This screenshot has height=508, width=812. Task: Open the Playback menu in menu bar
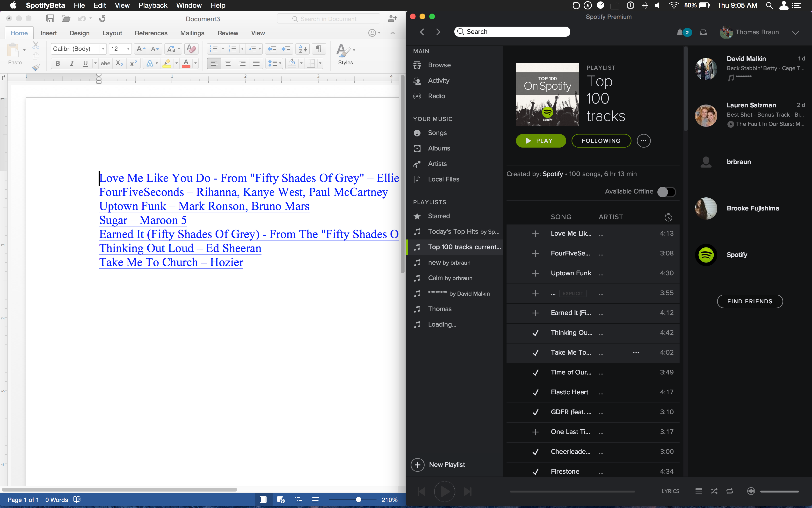pyautogui.click(x=153, y=5)
